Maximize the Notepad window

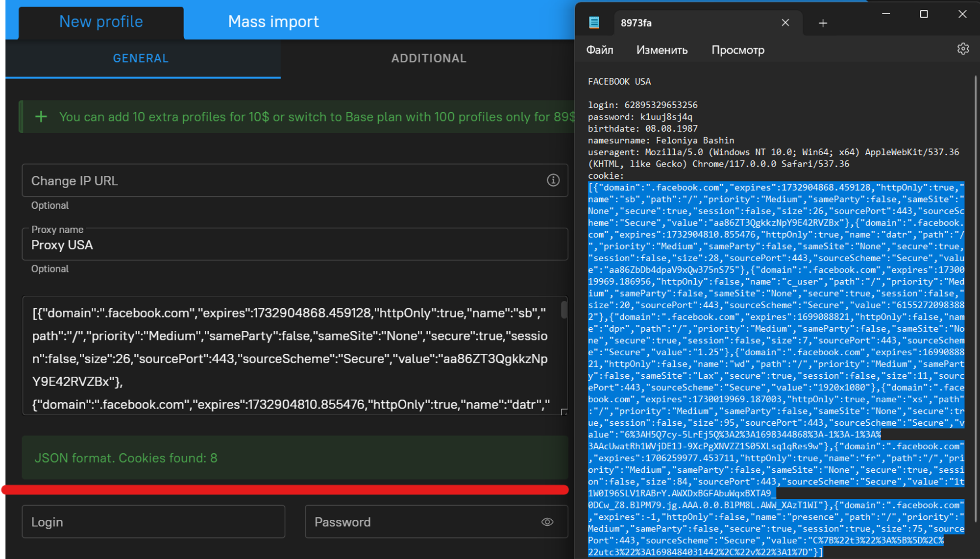(924, 14)
